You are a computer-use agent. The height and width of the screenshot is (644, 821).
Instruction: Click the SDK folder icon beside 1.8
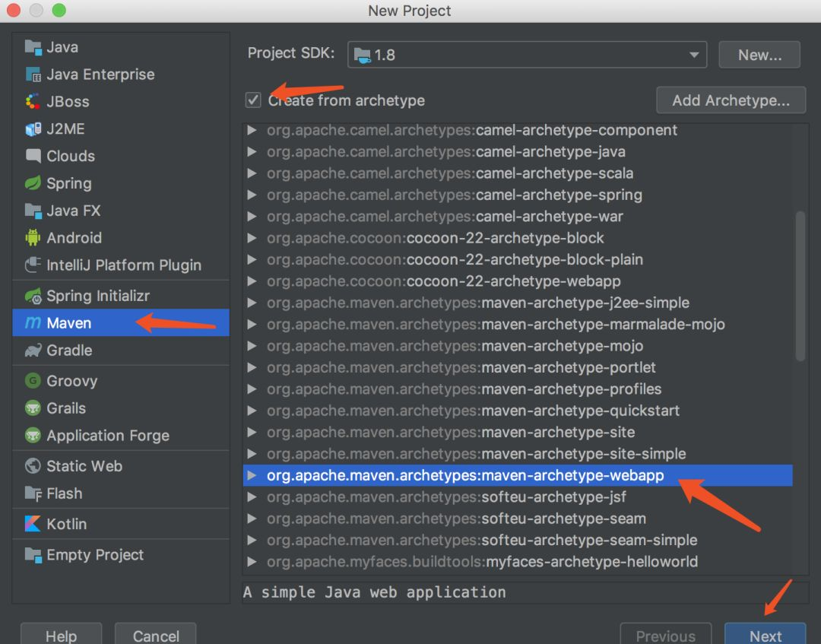coord(363,55)
